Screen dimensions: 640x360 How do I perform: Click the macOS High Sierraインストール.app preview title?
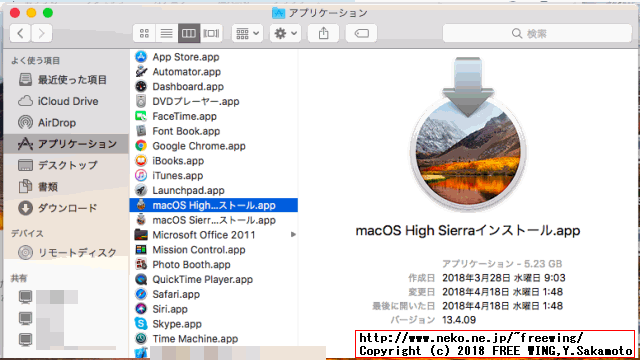[x=468, y=231]
